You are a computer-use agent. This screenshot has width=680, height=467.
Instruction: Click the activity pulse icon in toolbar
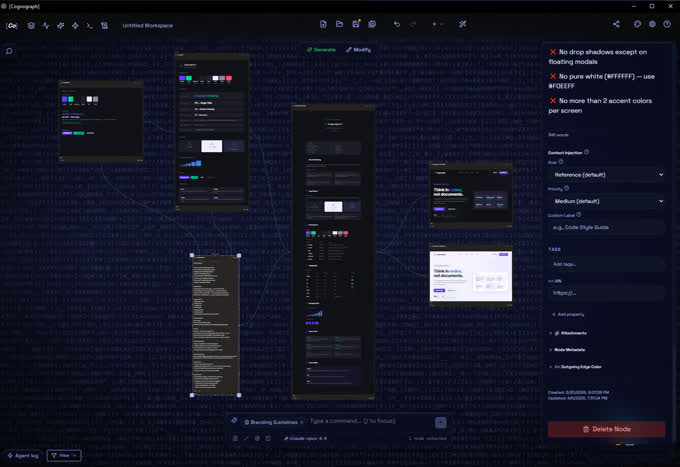point(46,26)
